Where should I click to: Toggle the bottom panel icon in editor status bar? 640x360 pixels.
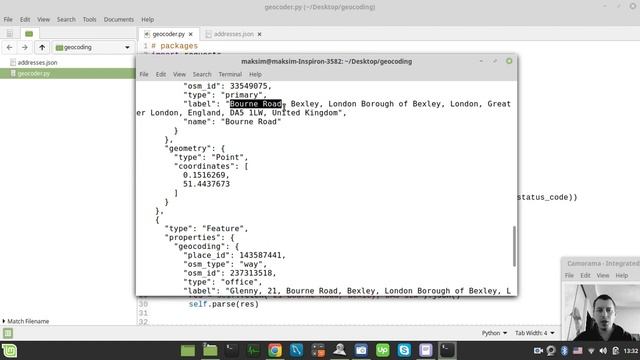pyautogui.click(x=8, y=333)
